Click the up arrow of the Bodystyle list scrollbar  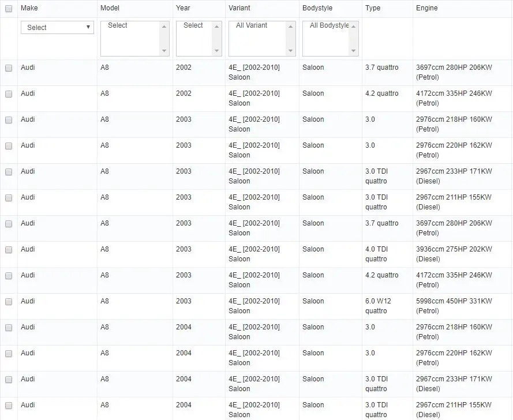click(x=353, y=27)
